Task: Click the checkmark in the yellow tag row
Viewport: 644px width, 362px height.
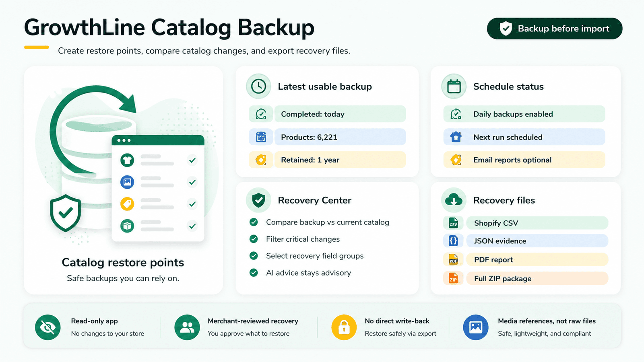Action: [192, 204]
